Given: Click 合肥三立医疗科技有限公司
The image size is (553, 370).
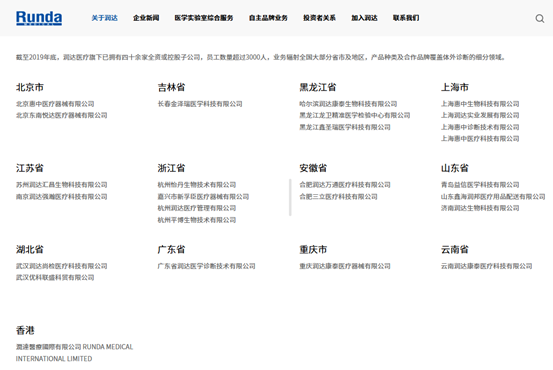Looking at the screenshot, I should 338,196.
